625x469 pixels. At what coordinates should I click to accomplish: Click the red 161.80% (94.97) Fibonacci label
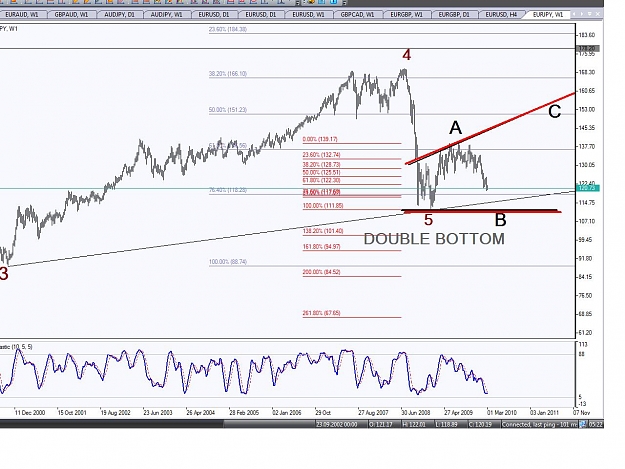pos(321,247)
